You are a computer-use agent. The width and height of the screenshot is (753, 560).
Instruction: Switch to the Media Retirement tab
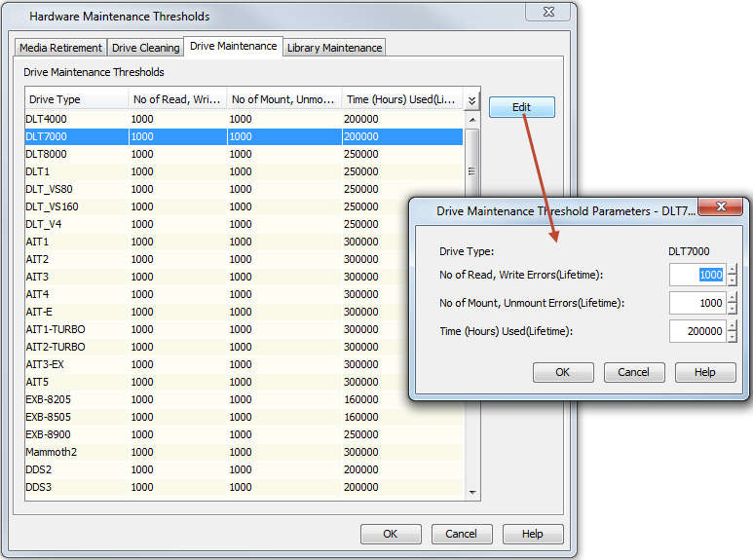[60, 48]
